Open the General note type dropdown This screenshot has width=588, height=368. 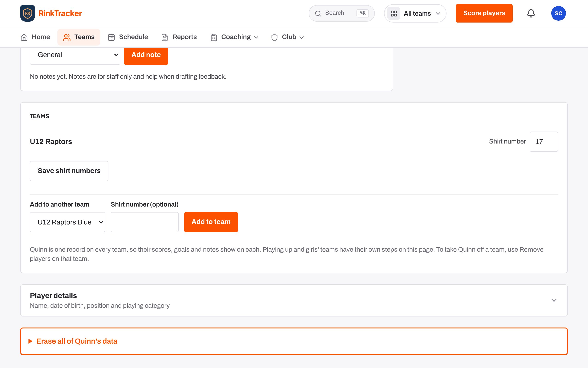[x=75, y=55]
